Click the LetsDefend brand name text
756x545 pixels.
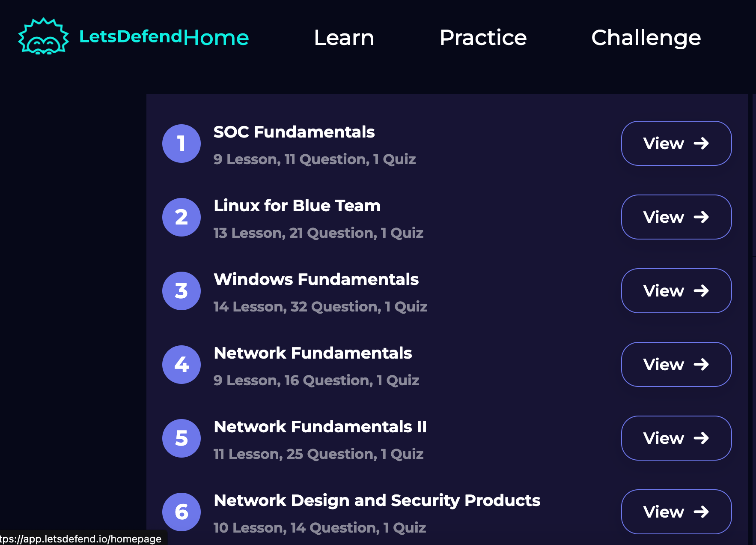click(x=131, y=36)
